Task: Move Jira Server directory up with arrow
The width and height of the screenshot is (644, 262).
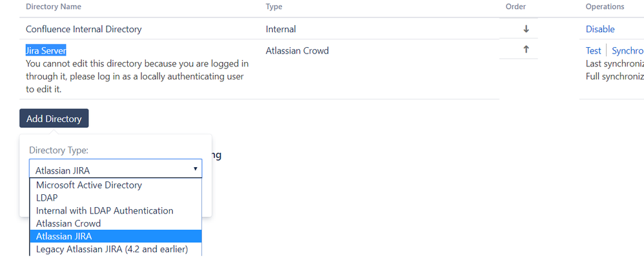Action: coord(526,49)
